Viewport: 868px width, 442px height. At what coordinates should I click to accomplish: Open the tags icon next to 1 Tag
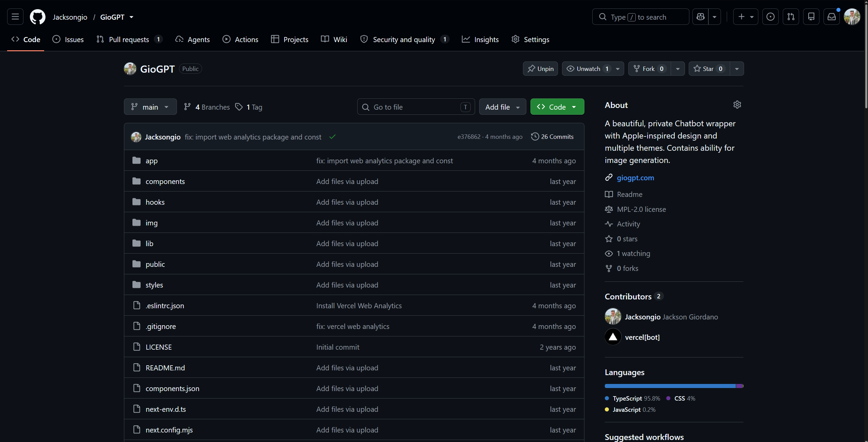tap(239, 107)
